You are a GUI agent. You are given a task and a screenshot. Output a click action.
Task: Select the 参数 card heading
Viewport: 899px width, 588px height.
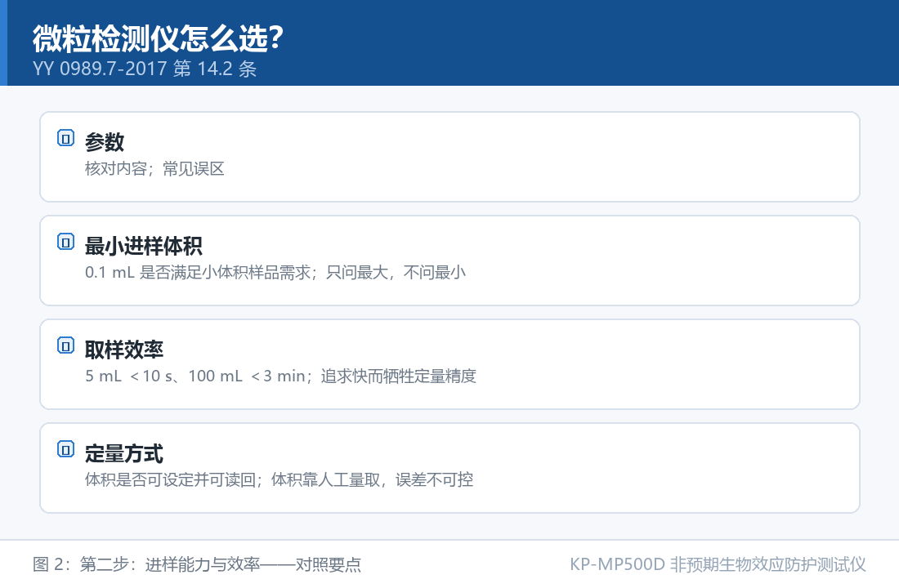(x=105, y=142)
